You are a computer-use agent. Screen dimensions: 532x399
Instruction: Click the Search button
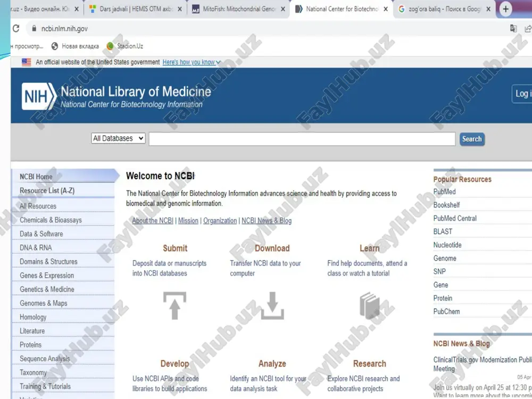coord(472,139)
